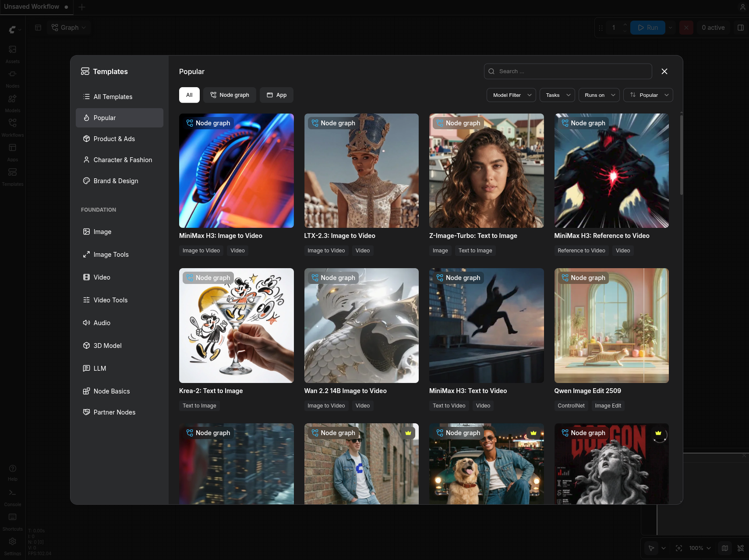Filter by Node graph type
This screenshot has width=749, height=560.
(230, 95)
